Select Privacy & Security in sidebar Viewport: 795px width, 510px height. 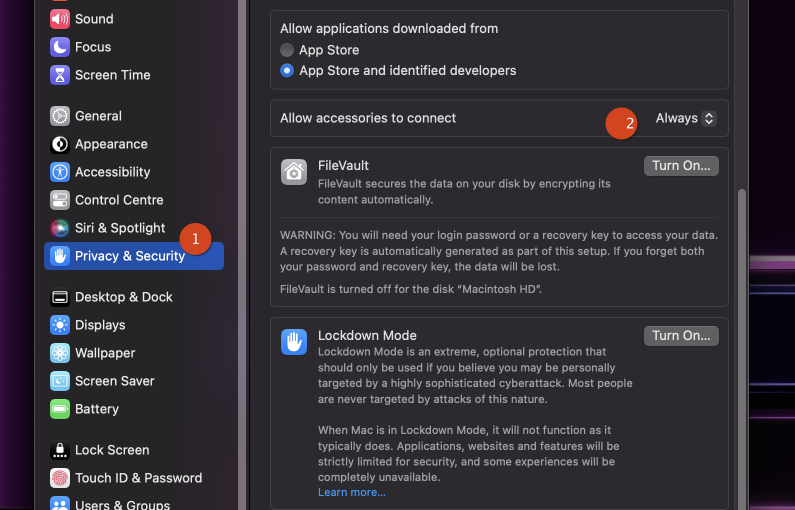pos(129,256)
